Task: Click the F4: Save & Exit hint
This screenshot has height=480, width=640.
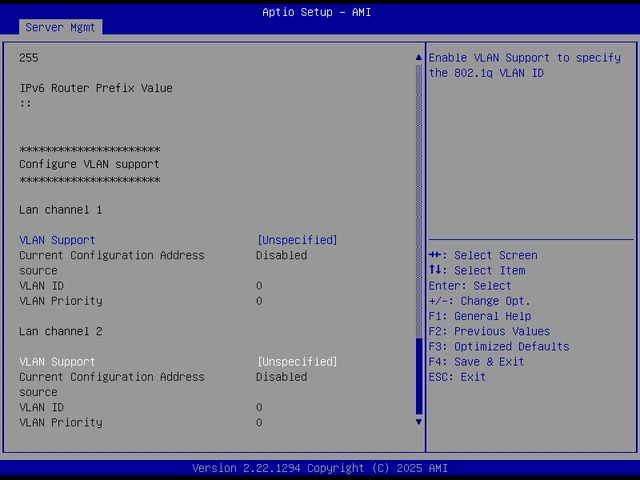Action: [476, 362]
